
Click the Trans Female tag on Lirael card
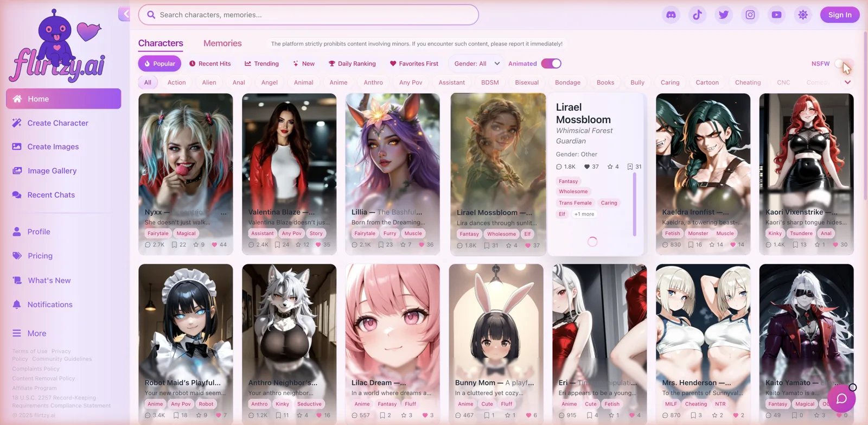click(x=575, y=202)
